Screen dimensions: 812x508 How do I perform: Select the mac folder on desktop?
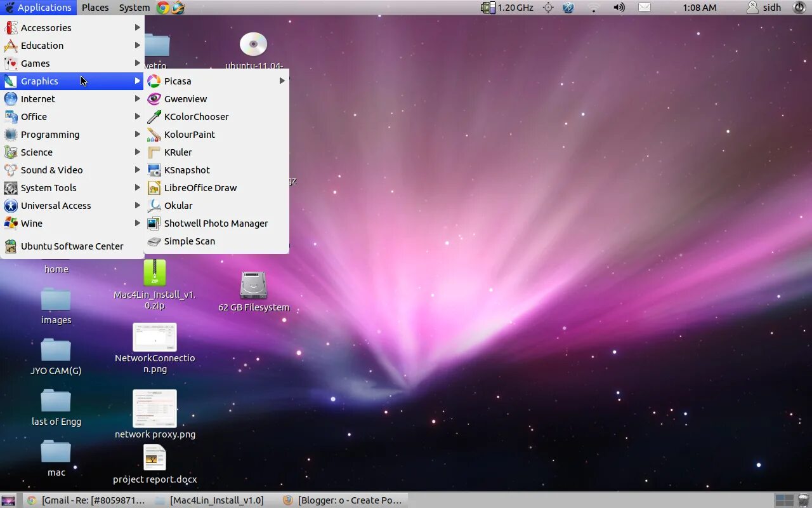click(56, 451)
